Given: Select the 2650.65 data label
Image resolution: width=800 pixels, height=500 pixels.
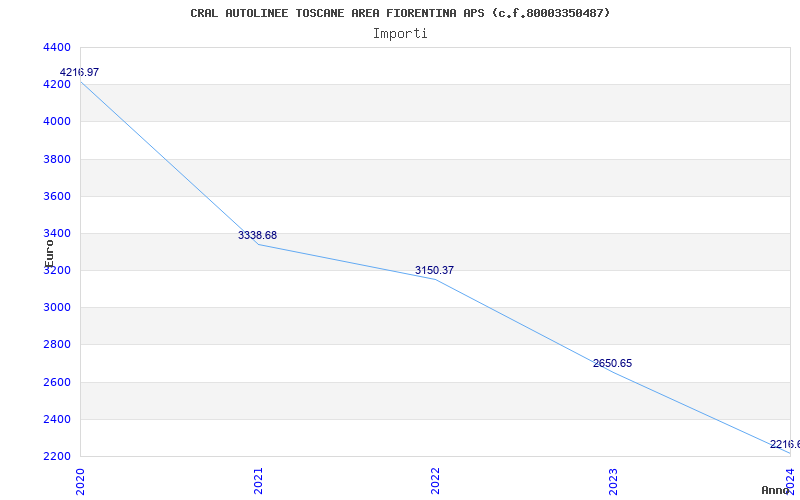Looking at the screenshot, I should click(x=612, y=363).
